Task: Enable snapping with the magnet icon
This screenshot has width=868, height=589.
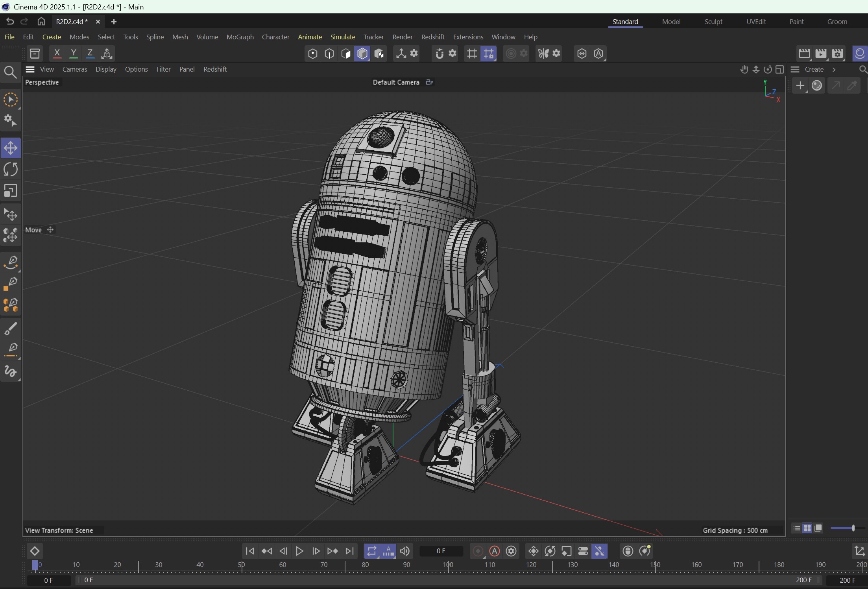Action: point(440,54)
